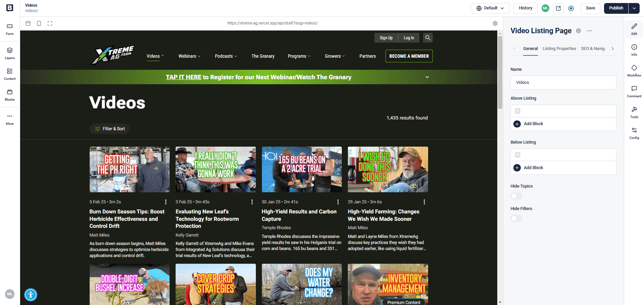Tick the Above Listing checkbox
Screen dimensions: 644x305
pyautogui.click(x=517, y=111)
